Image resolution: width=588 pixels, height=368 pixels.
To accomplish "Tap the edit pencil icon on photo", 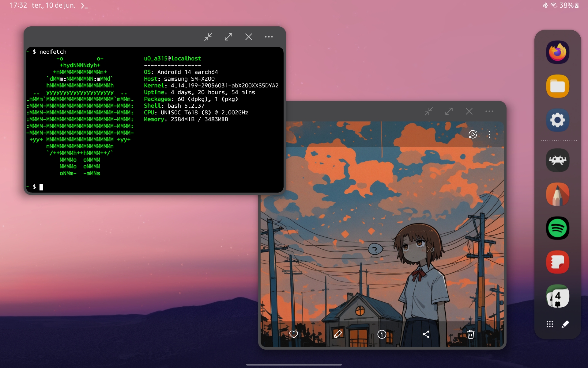I will [x=337, y=334].
